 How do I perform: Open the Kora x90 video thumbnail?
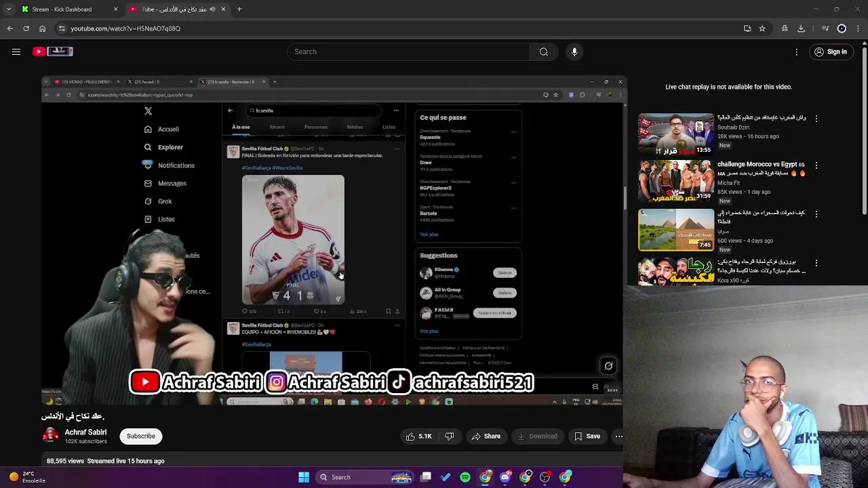pos(676,271)
